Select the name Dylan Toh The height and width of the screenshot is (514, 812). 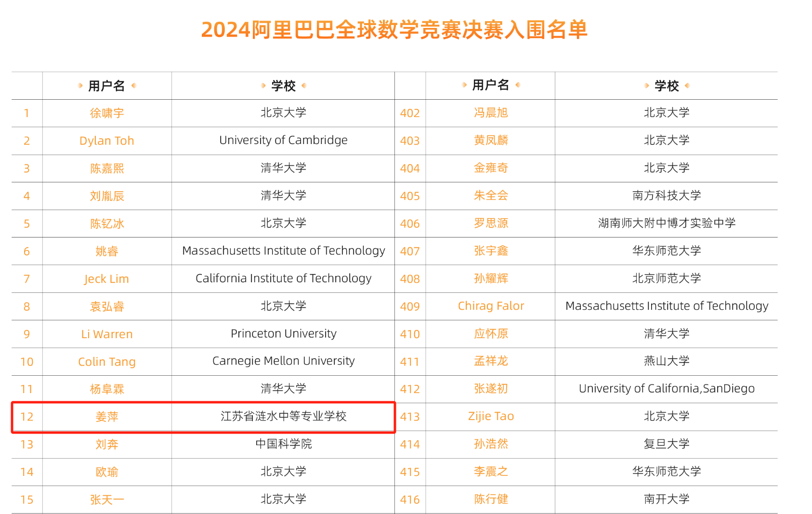(107, 141)
